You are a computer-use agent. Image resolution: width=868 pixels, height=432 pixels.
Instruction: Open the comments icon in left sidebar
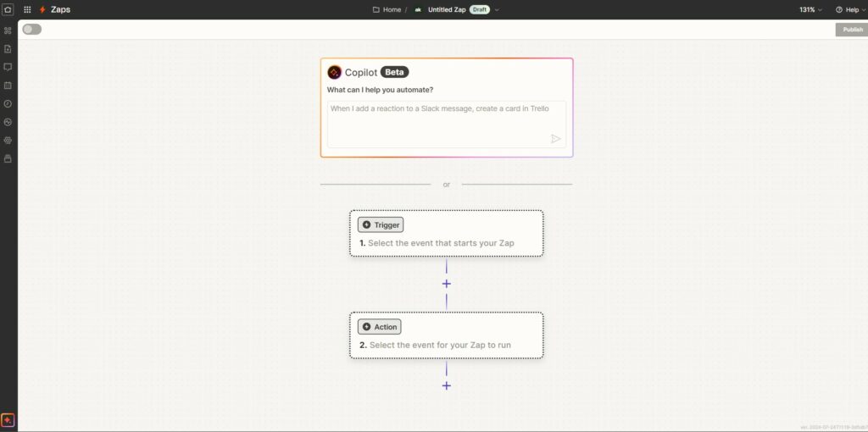(x=8, y=67)
